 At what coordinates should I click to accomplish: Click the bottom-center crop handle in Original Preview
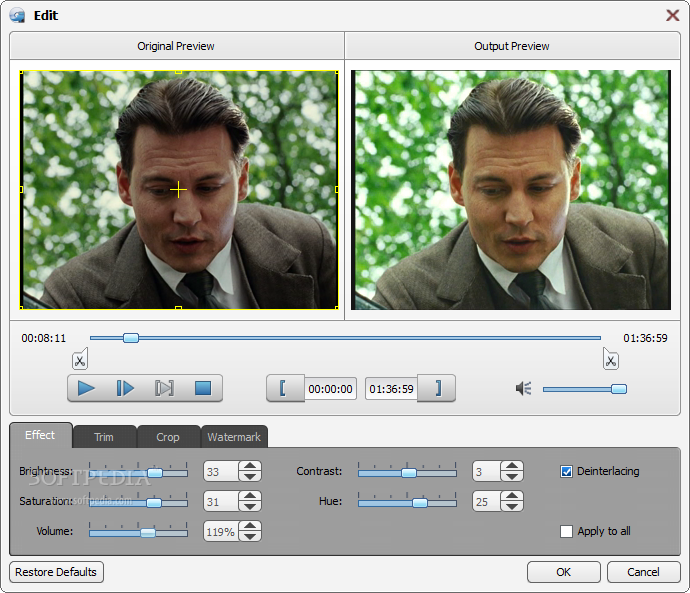[x=178, y=308]
